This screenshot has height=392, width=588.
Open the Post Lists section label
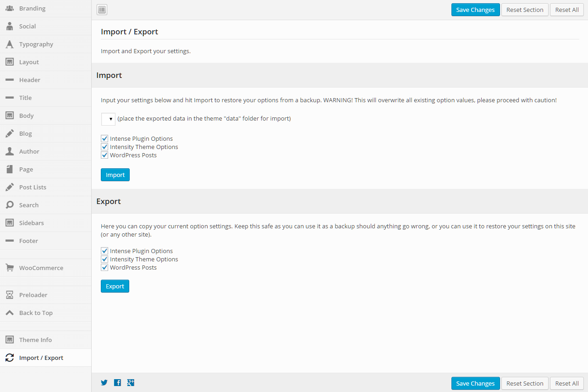(33, 187)
